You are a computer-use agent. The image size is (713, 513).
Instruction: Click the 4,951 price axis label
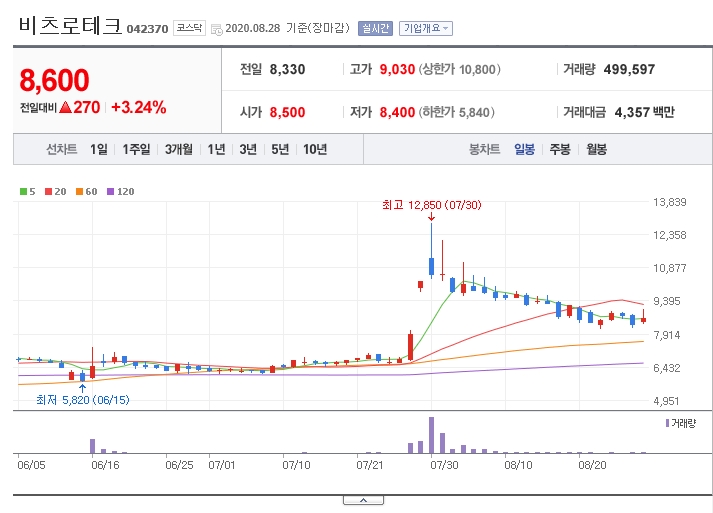click(x=667, y=401)
